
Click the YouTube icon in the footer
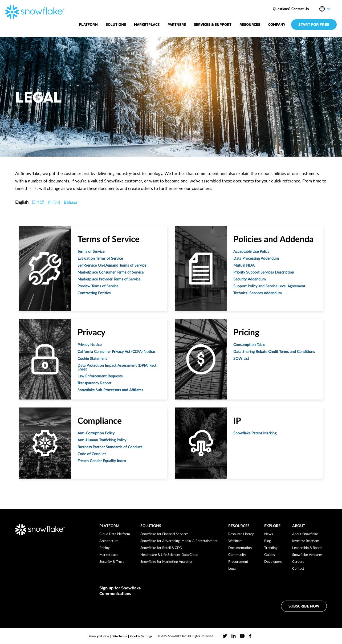tap(242, 636)
